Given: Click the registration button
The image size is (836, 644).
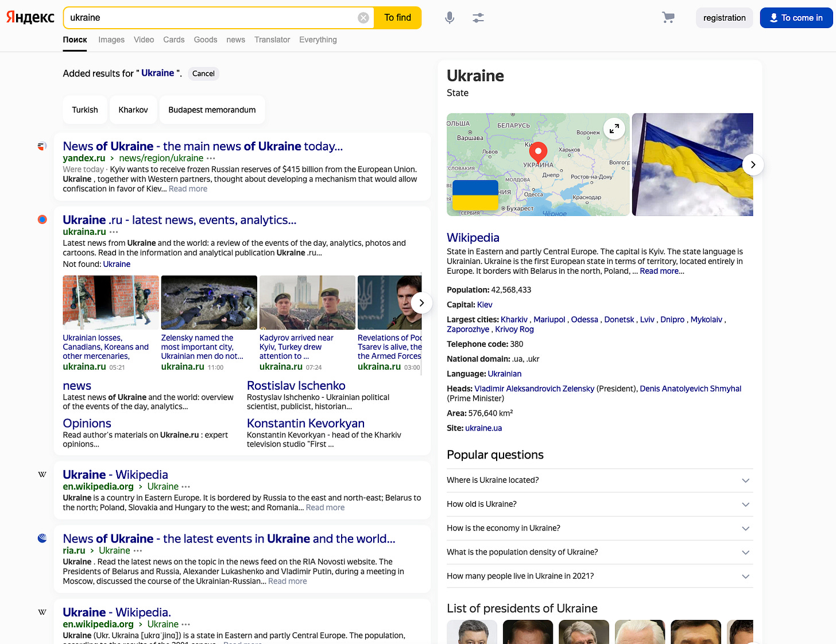Looking at the screenshot, I should (x=724, y=18).
